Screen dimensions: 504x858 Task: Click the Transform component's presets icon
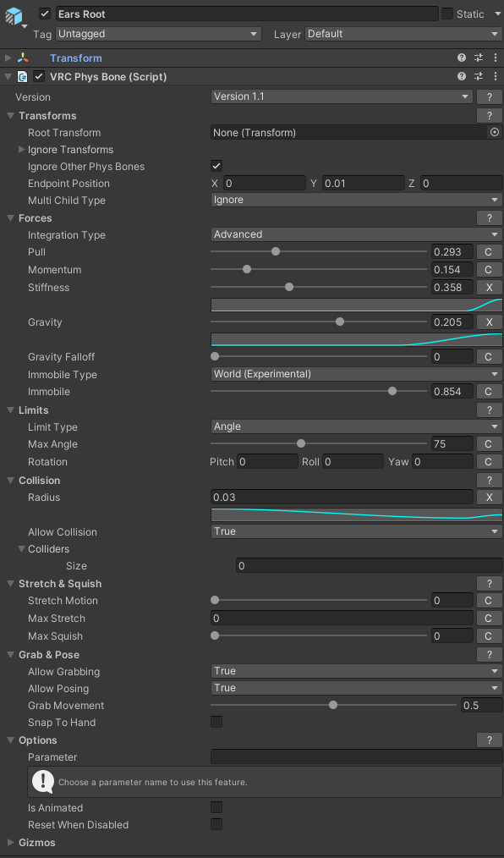(x=479, y=58)
